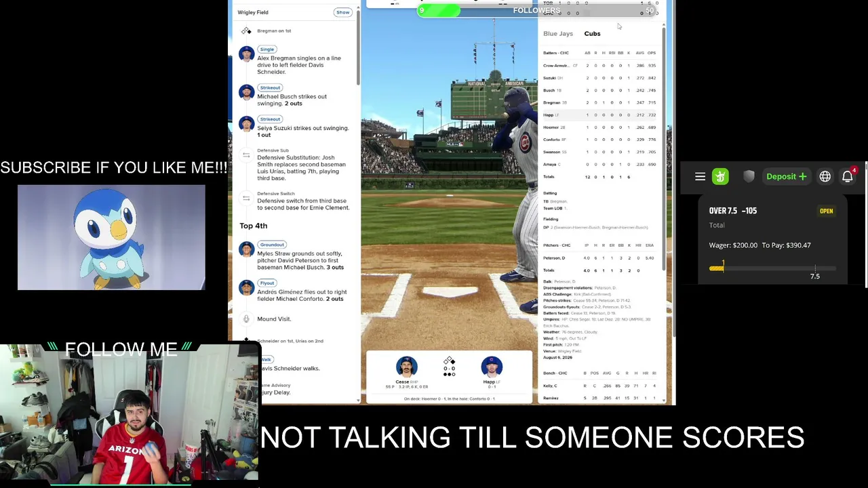The width and height of the screenshot is (868, 488).
Task: Click 'Hoerner' in the batters table
Action: pyautogui.click(x=551, y=127)
